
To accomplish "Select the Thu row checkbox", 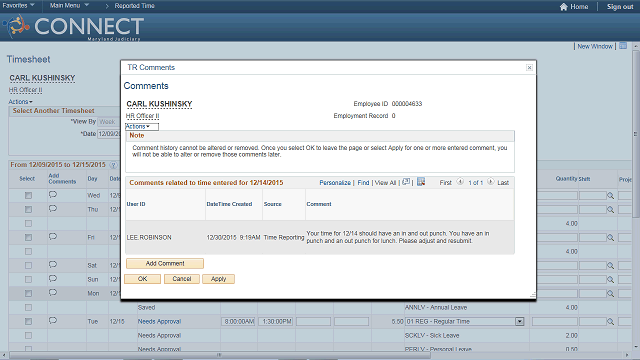I will 28,209.
